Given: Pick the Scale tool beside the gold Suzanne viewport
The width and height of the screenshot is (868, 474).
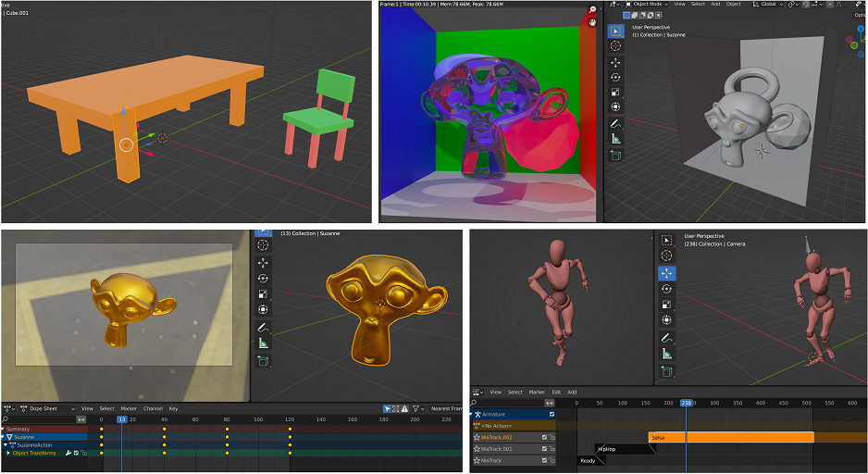Looking at the screenshot, I should [x=263, y=294].
